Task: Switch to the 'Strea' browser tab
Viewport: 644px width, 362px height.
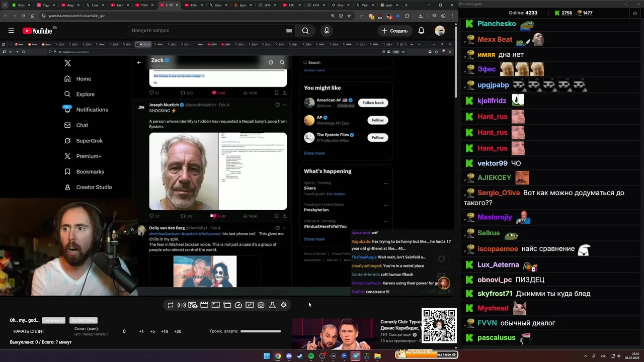Action: pos(21,5)
